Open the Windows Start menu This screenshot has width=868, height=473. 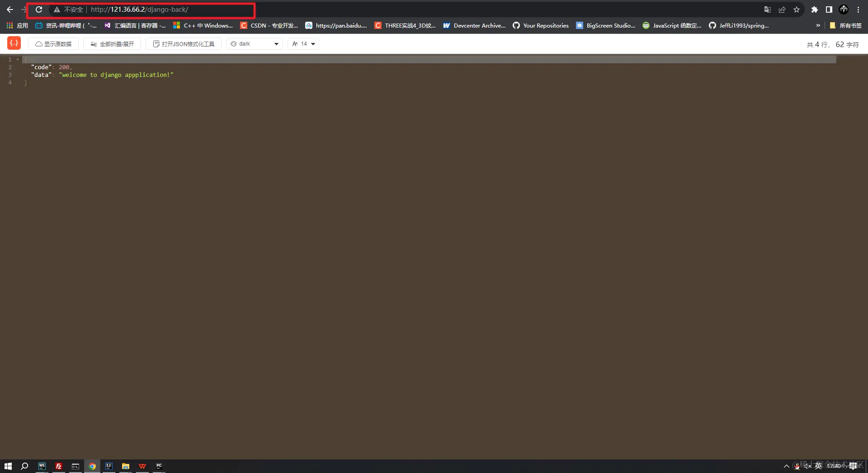coord(8,466)
